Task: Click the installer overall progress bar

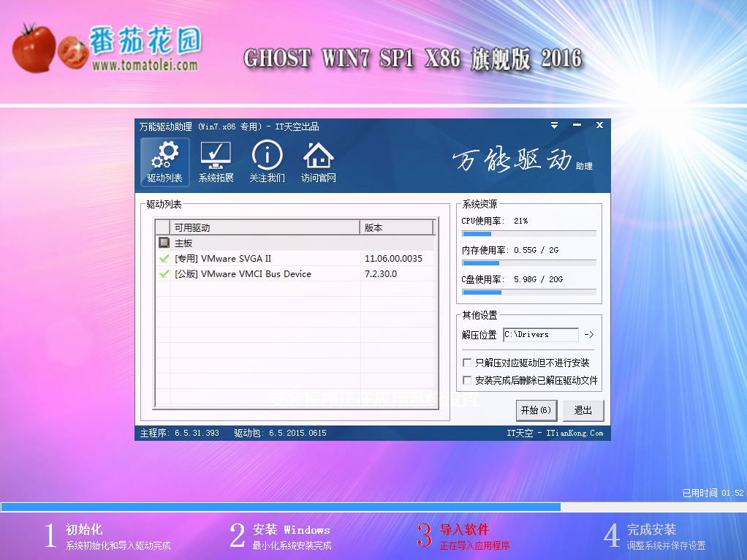Action: (x=373, y=507)
